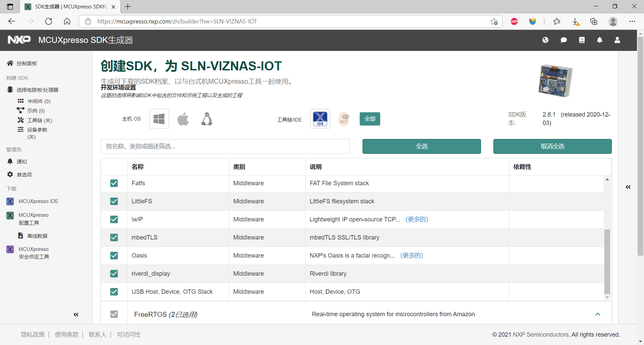Uncheck the LittleFS checkbox
This screenshot has height=345, width=644.
tap(114, 201)
